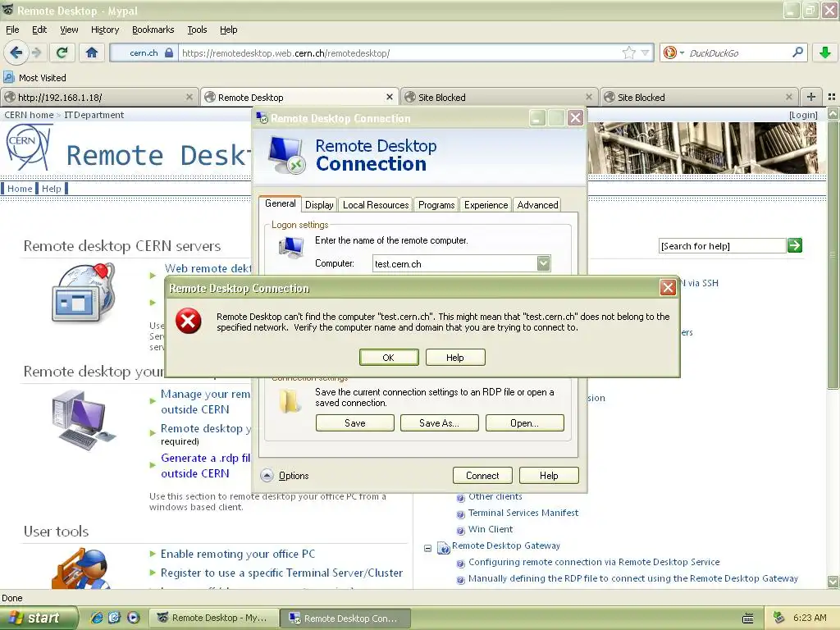Click the search magnifier icon
This screenshot has width=840, height=630.
tap(797, 52)
